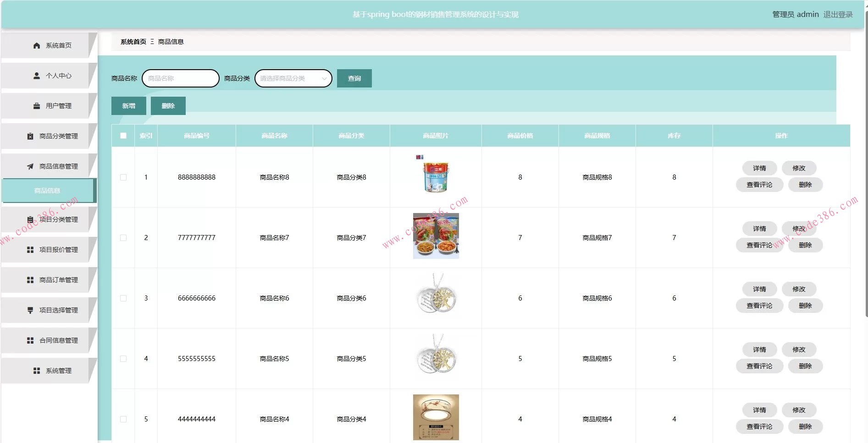Click the grid icon beside 商品订单管理
868x443 pixels.
click(30, 280)
